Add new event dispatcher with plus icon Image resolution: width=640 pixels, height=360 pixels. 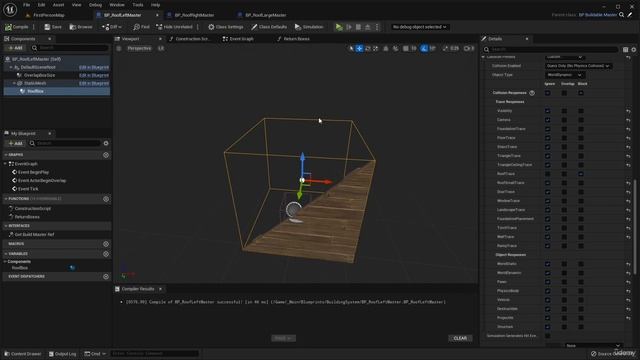point(106,277)
